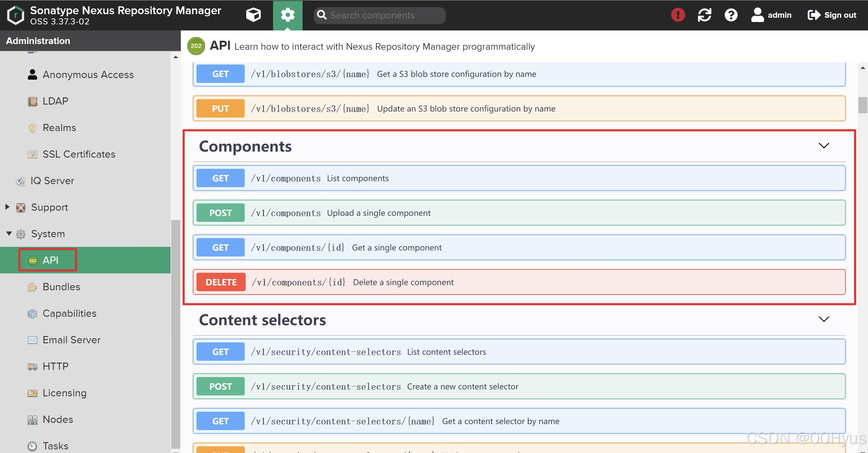868x453 pixels.
Task: Collapse the Components API section
Action: pyautogui.click(x=824, y=146)
